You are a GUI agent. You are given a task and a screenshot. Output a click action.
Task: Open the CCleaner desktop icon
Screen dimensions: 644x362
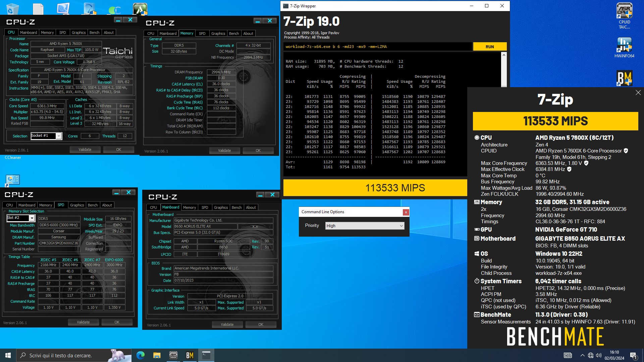(x=13, y=158)
